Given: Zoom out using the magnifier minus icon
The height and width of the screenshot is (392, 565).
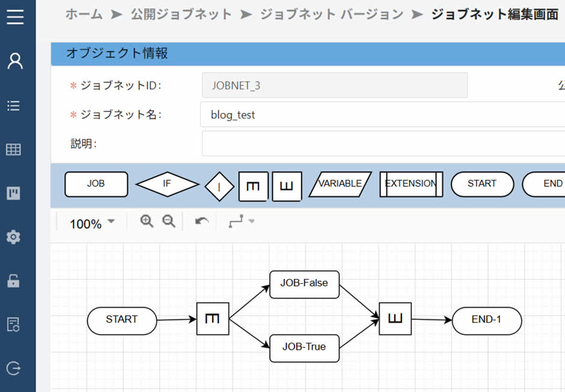Looking at the screenshot, I should 169,221.
